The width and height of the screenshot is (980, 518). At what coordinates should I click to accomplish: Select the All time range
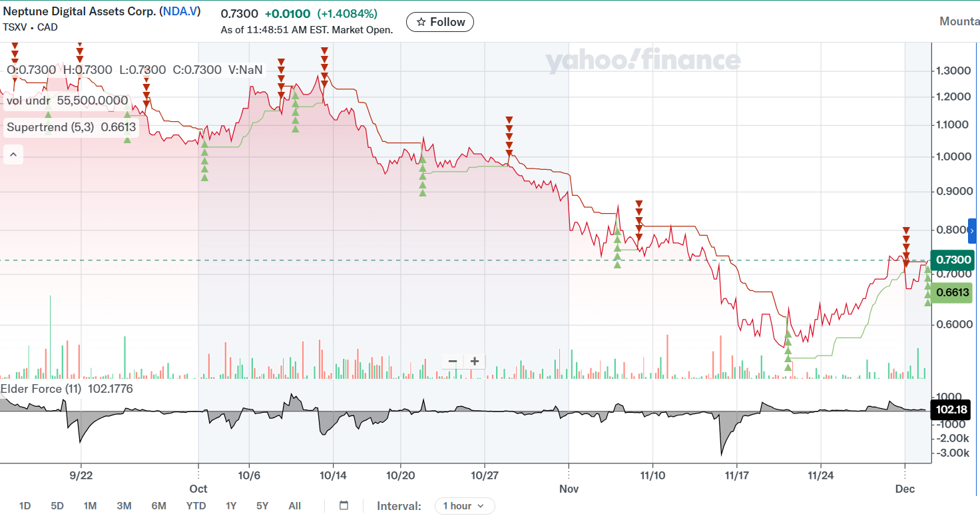pyautogui.click(x=294, y=506)
